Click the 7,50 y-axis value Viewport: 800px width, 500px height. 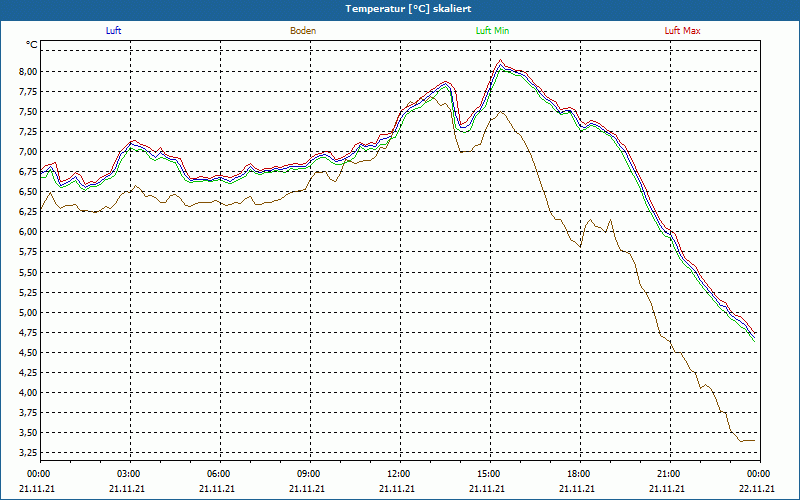(x=29, y=112)
